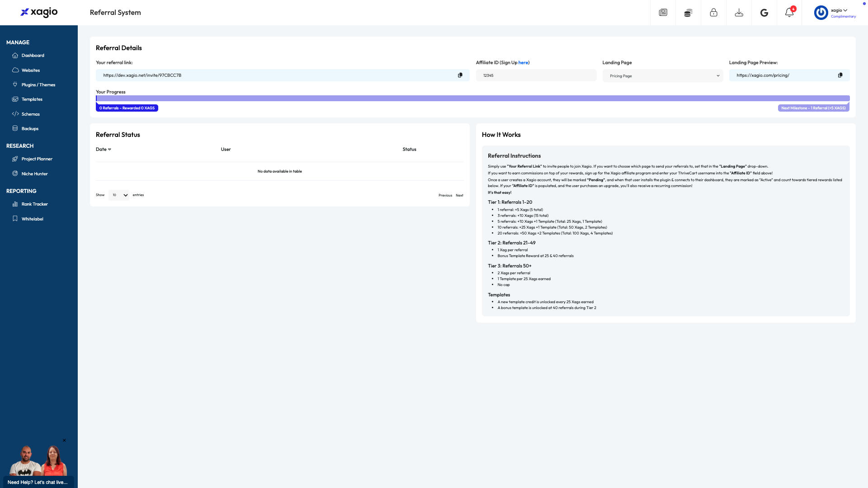
Task: Focus the Affiliate ID input field
Action: (x=536, y=75)
